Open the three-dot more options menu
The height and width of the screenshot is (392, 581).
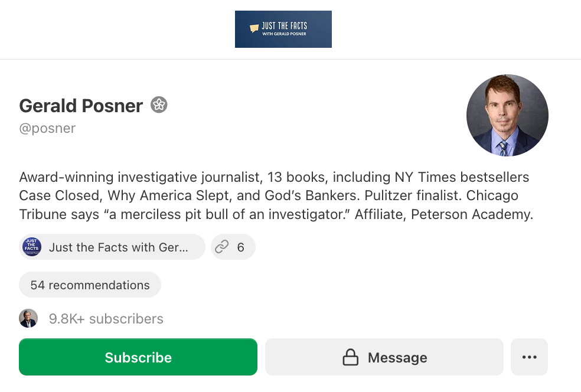[x=529, y=357]
